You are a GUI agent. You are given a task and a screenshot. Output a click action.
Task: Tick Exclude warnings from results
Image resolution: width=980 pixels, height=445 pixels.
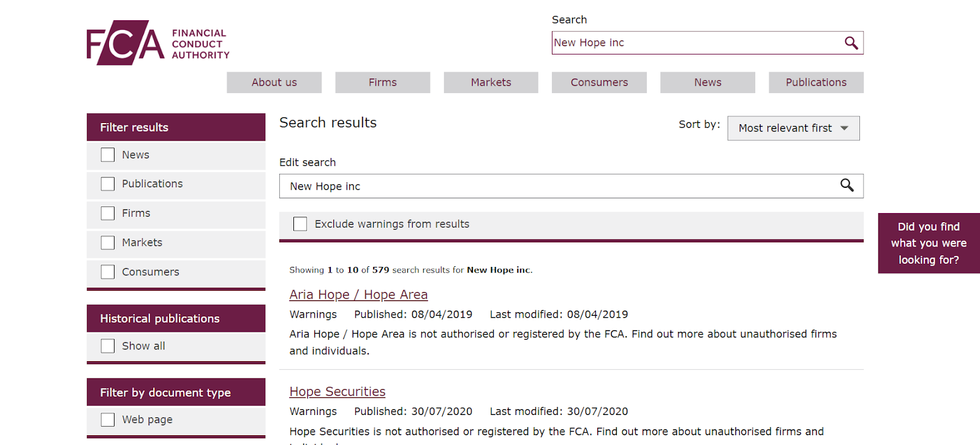(300, 224)
